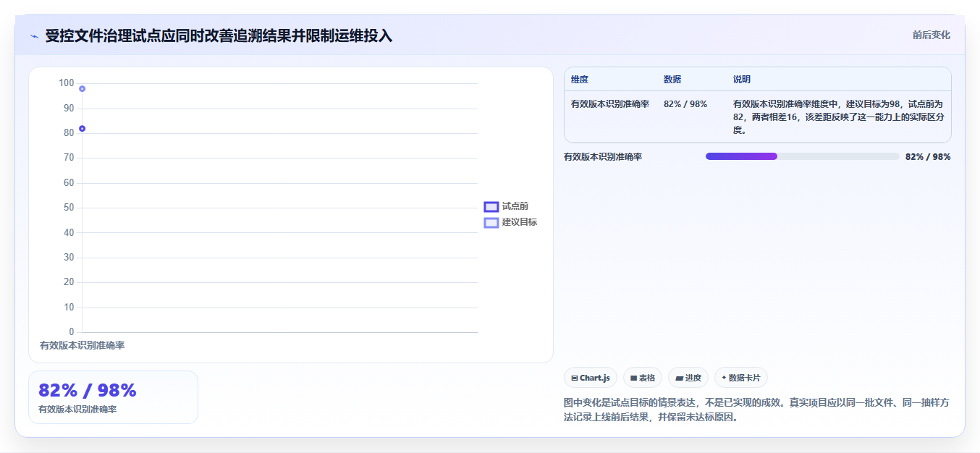Click the 建议目标 data point at 98

pos(83,89)
